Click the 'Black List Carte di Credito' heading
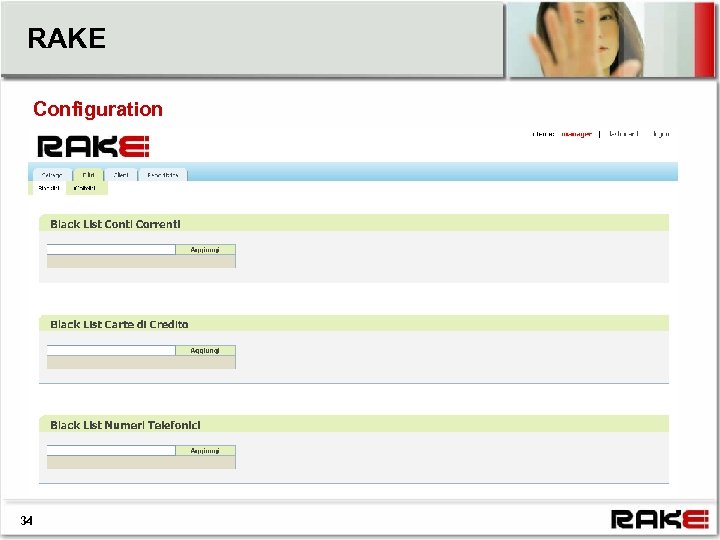The height and width of the screenshot is (540, 720). (119, 324)
